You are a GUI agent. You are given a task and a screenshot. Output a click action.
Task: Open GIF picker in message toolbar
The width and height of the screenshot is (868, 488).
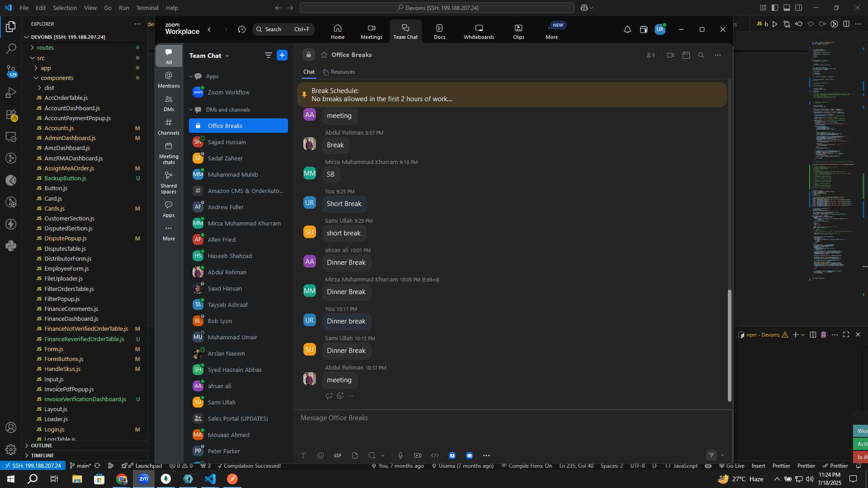(338, 455)
